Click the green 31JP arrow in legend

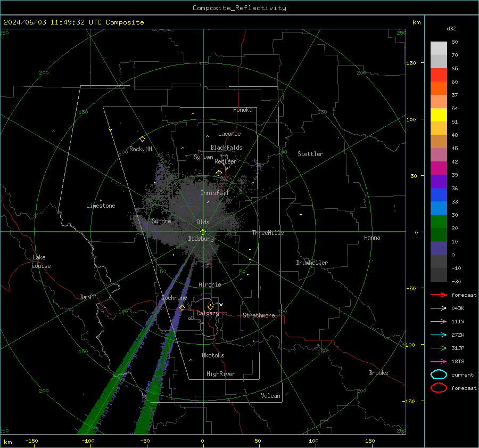[439, 348]
